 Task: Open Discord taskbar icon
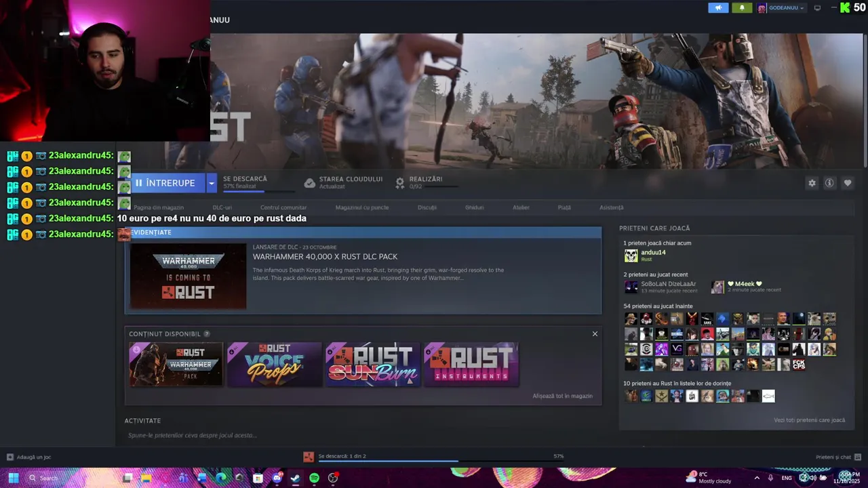[x=277, y=478]
